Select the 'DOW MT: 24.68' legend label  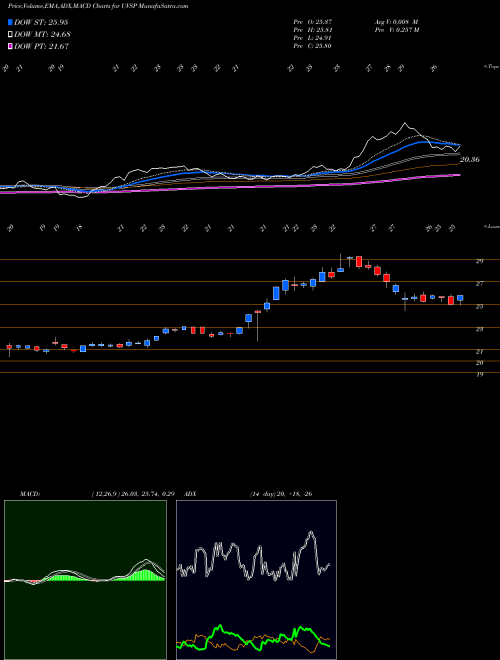coord(42,35)
